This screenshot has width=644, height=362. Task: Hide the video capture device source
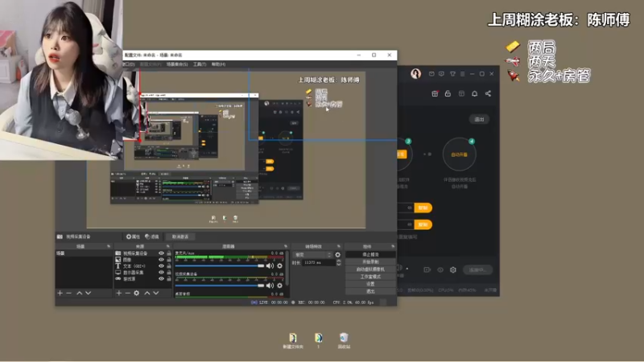point(161,253)
